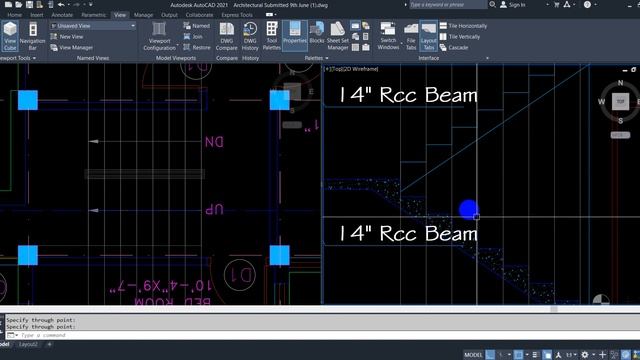Click the Interface panel dialog launcher arrow
640x360 pixels.
[487, 58]
